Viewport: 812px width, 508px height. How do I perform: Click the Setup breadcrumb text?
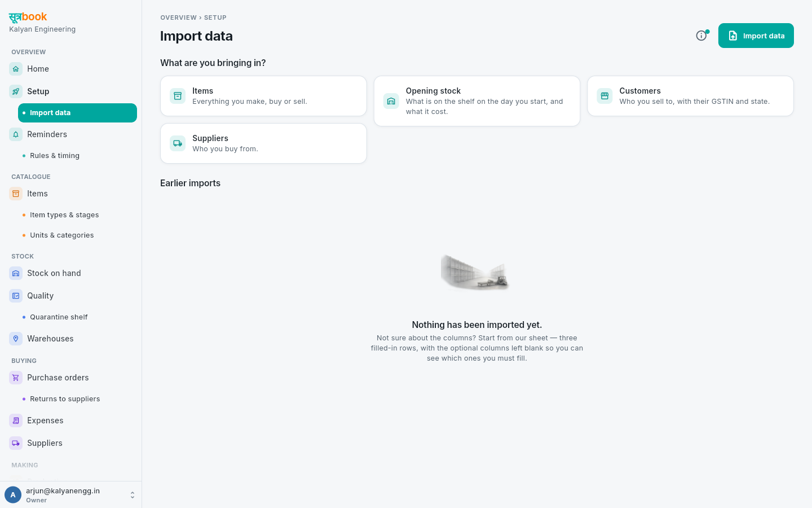[215, 17]
